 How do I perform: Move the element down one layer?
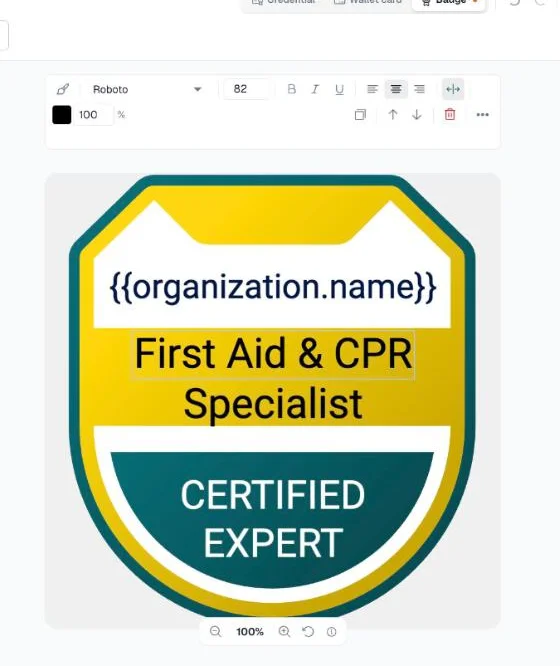pyautogui.click(x=417, y=115)
